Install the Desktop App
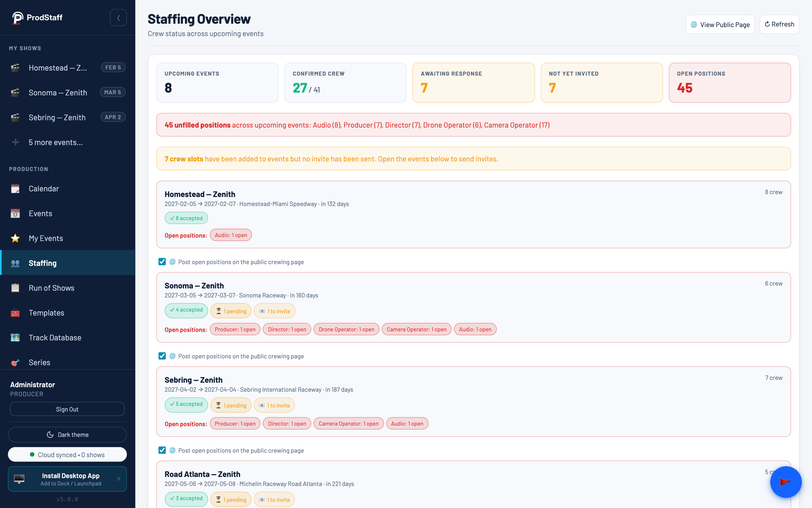Image resolution: width=812 pixels, height=508 pixels. (x=67, y=479)
